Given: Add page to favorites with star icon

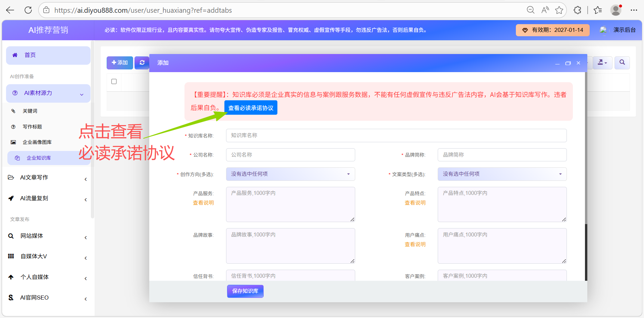Looking at the screenshot, I should pyautogui.click(x=559, y=10).
